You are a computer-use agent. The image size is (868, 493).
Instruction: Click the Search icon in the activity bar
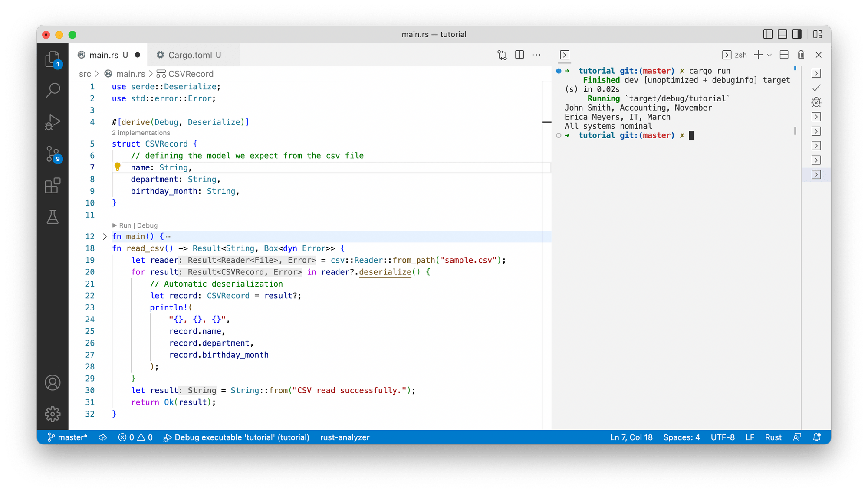tap(53, 90)
